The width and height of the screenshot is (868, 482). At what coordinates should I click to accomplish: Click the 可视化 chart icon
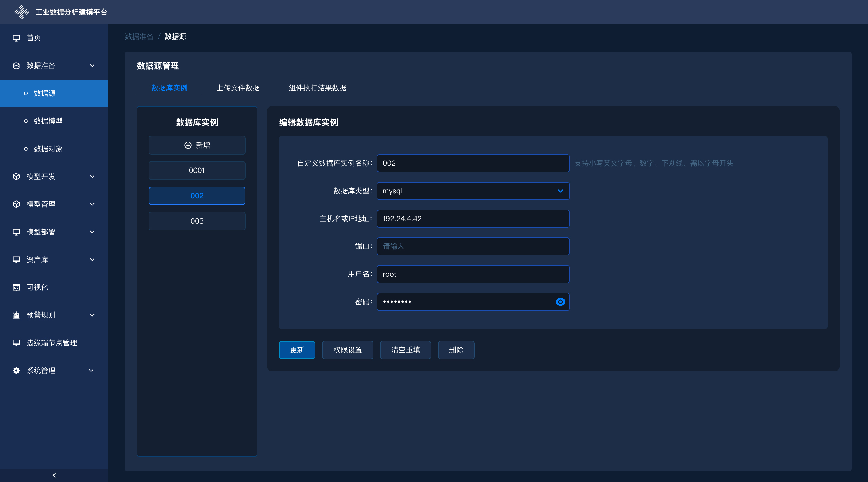(16, 287)
